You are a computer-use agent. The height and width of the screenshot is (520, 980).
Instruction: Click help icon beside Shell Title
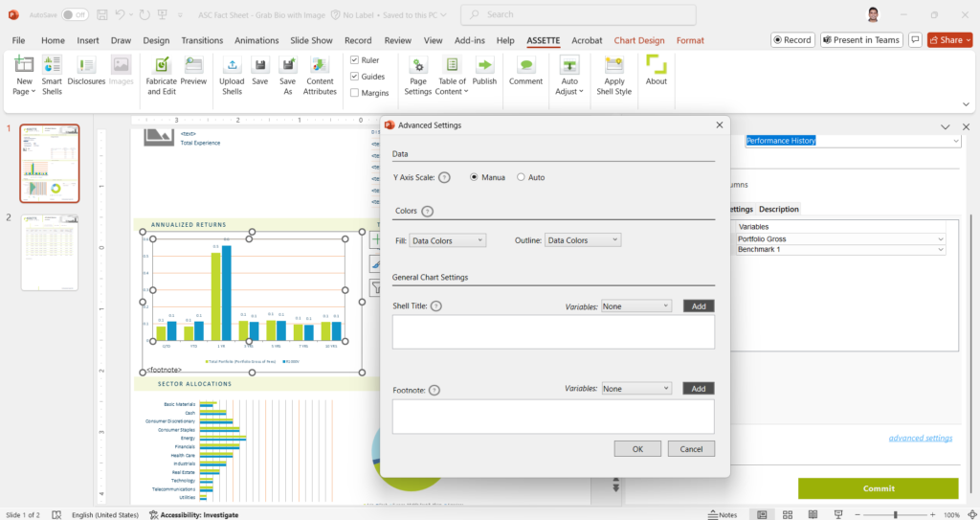[436, 306]
